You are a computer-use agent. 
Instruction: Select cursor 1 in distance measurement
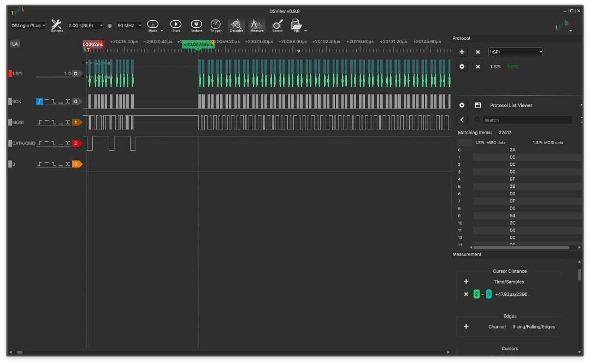click(488, 294)
